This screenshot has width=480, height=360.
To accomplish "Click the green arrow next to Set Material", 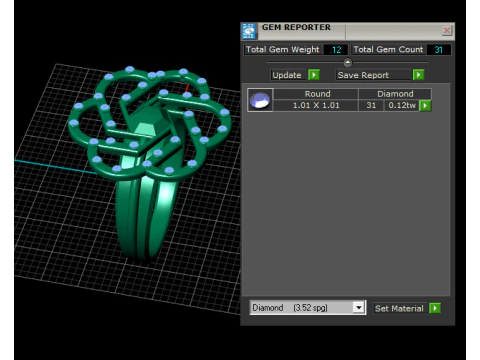I will [435, 308].
